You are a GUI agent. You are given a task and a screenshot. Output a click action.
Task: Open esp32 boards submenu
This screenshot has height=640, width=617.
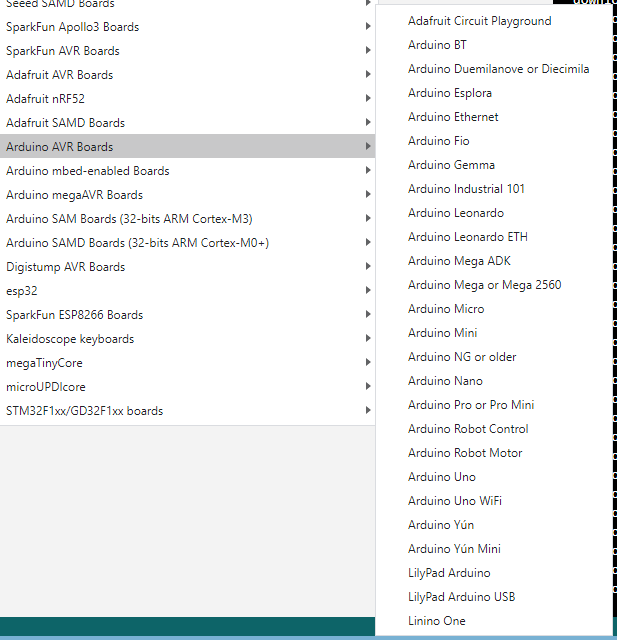coord(187,291)
